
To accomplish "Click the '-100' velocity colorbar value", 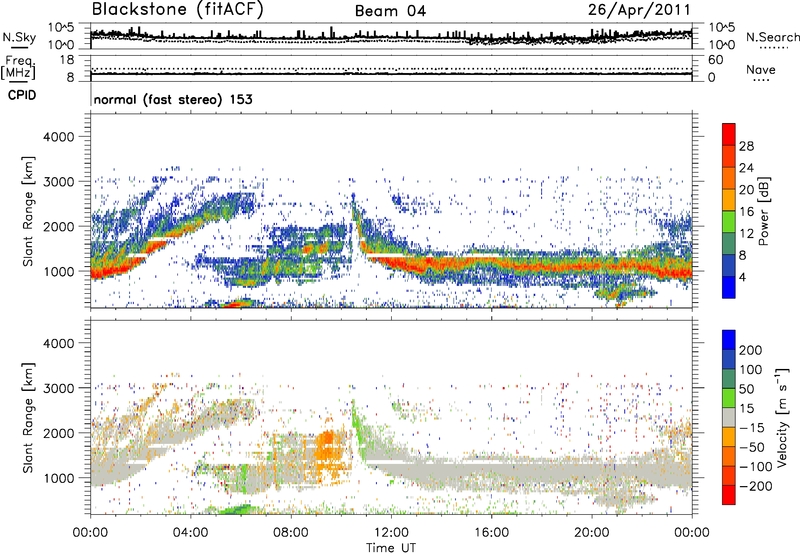I will click(x=756, y=467).
